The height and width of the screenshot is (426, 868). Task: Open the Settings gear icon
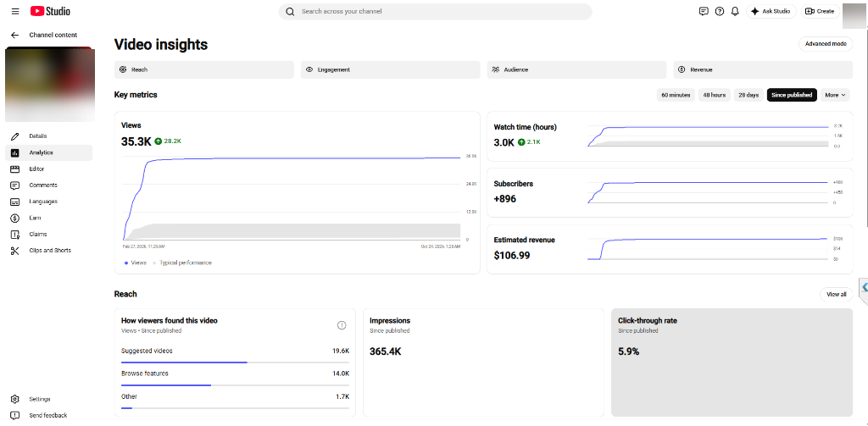(x=15, y=399)
